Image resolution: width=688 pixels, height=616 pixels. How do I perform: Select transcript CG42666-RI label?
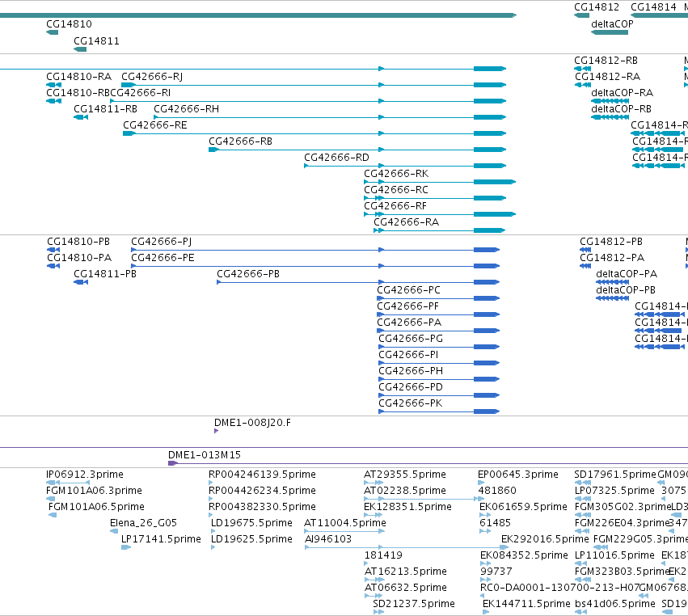(x=141, y=93)
